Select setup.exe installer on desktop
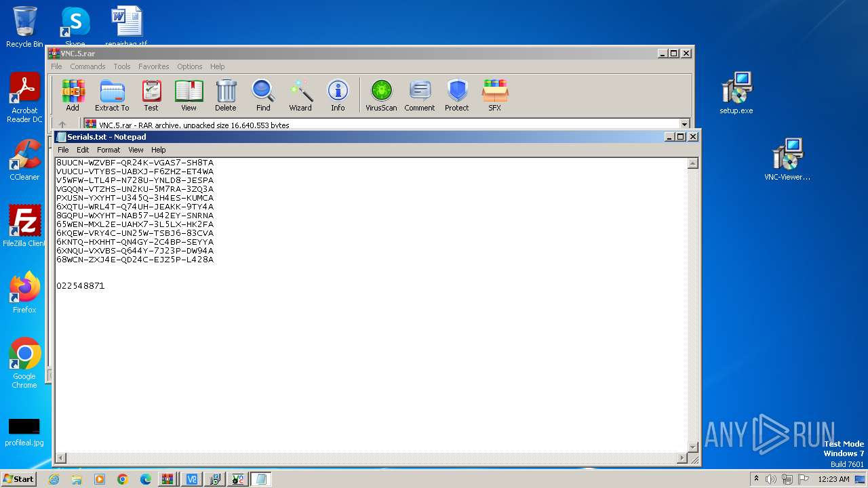The image size is (868, 488). pos(736,93)
